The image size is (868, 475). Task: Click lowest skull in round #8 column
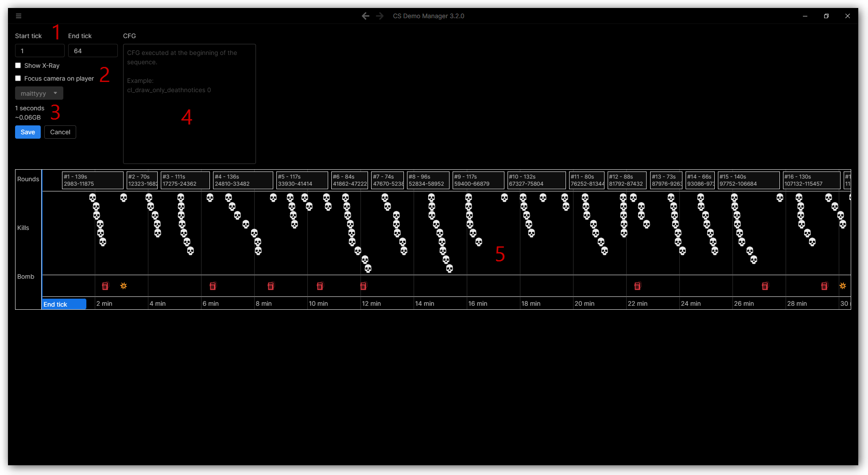(449, 269)
